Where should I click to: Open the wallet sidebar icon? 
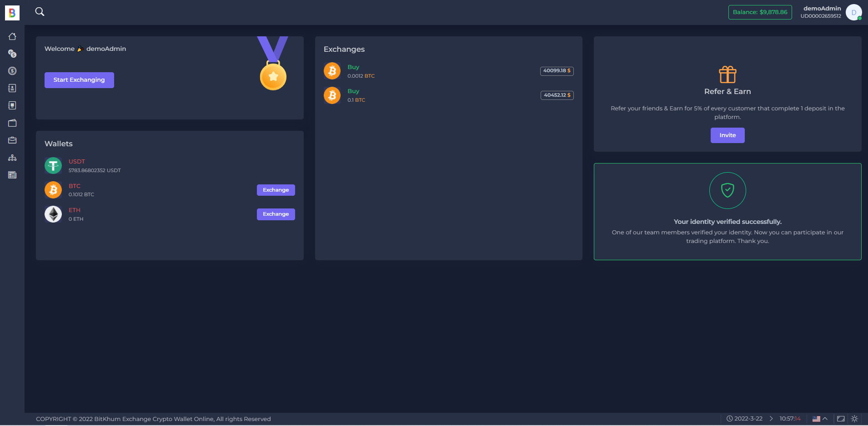tap(12, 123)
